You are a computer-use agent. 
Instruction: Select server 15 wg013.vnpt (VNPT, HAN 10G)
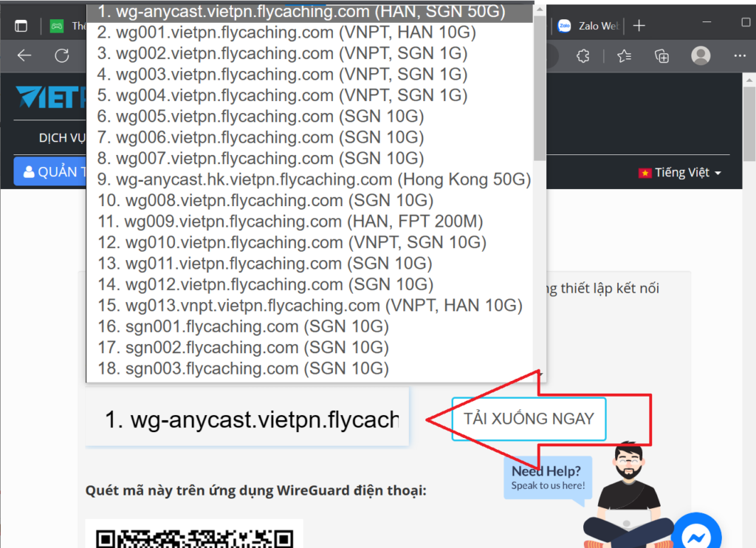[x=309, y=305]
